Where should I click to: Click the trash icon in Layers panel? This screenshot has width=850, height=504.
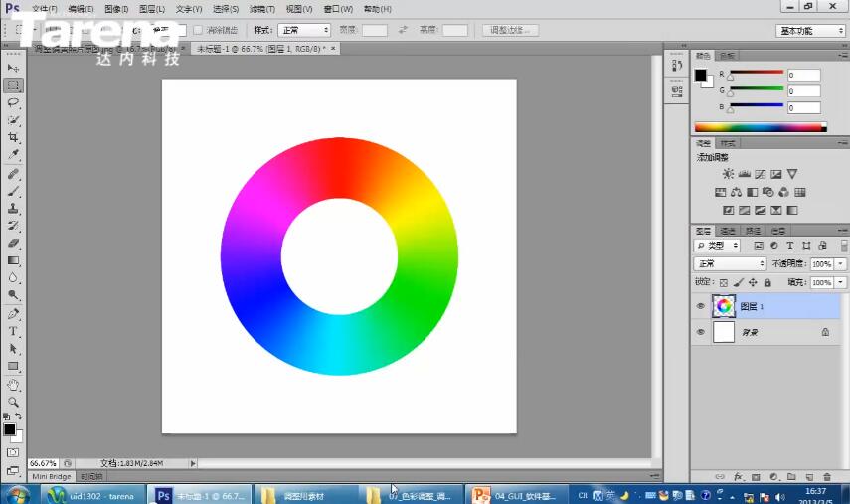point(827,477)
